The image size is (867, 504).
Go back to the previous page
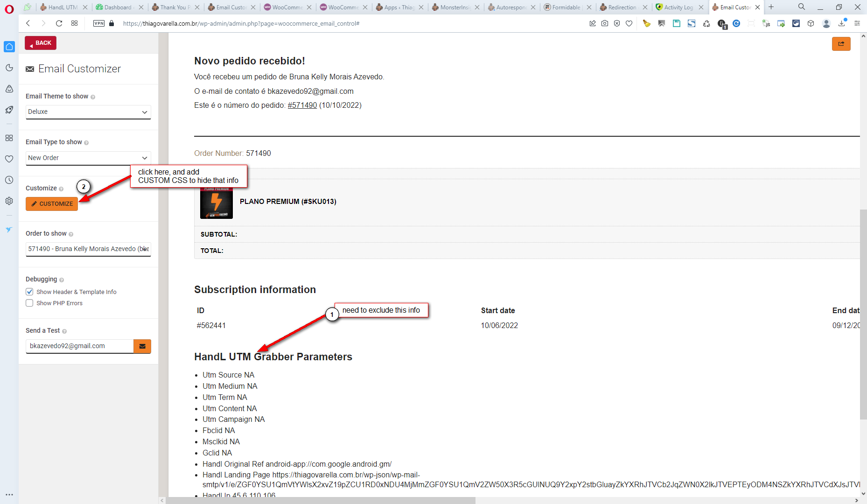[28, 23]
